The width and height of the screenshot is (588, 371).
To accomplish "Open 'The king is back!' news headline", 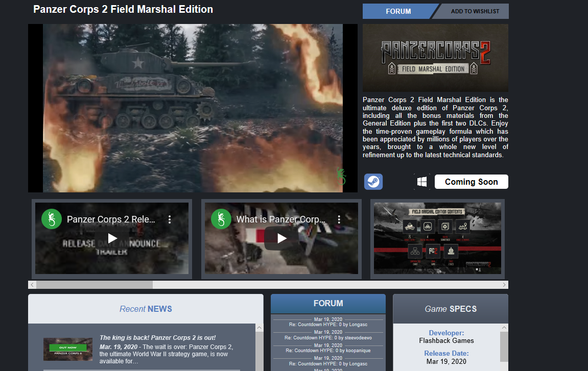I will point(157,337).
